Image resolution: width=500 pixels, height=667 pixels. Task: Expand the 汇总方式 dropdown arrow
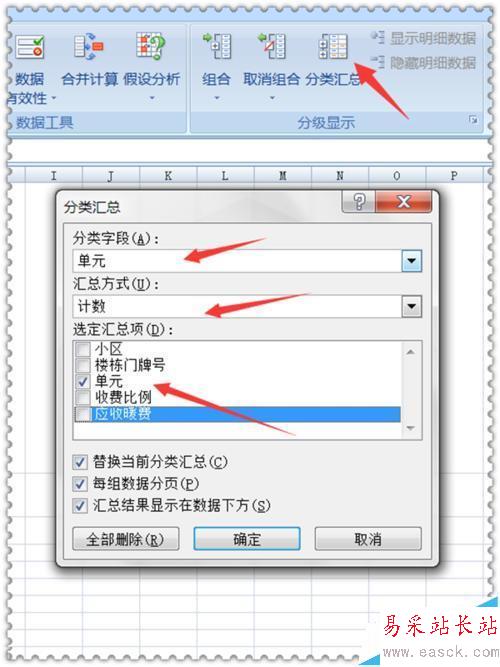[411, 306]
